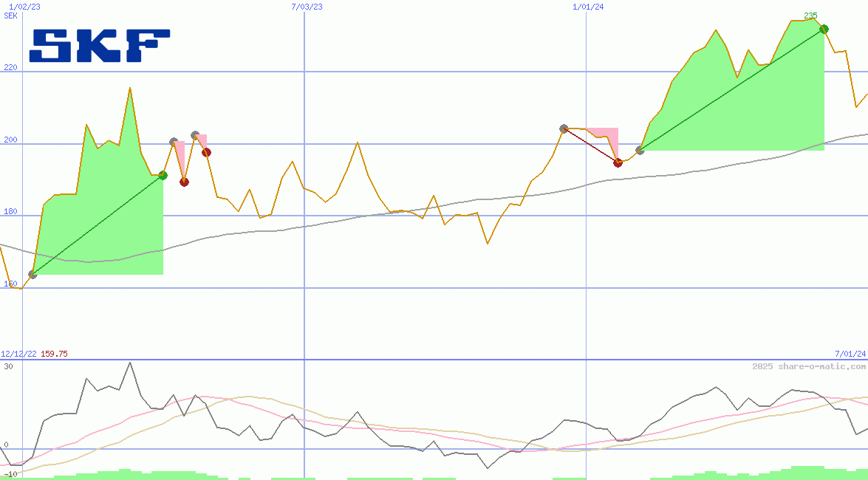Image resolution: width=868 pixels, height=480 pixels.
Task: Click the SKF company logo
Action: coord(98,43)
